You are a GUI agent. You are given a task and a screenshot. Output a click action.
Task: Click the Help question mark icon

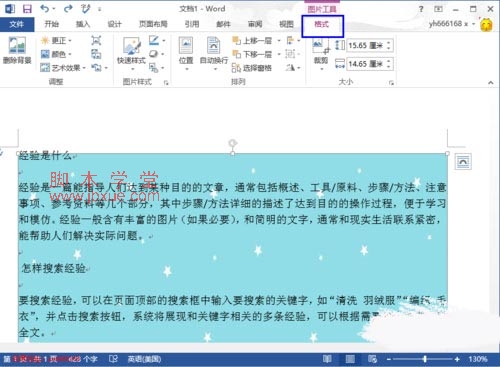point(421,9)
